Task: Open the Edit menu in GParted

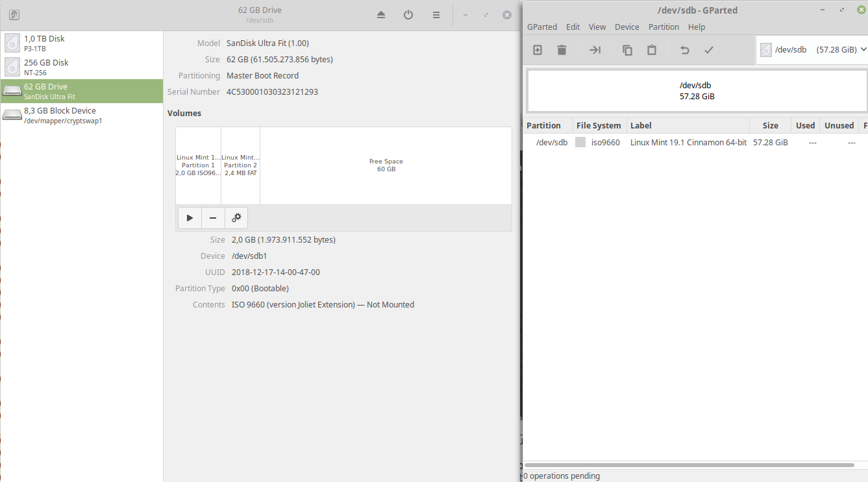Action: (573, 27)
